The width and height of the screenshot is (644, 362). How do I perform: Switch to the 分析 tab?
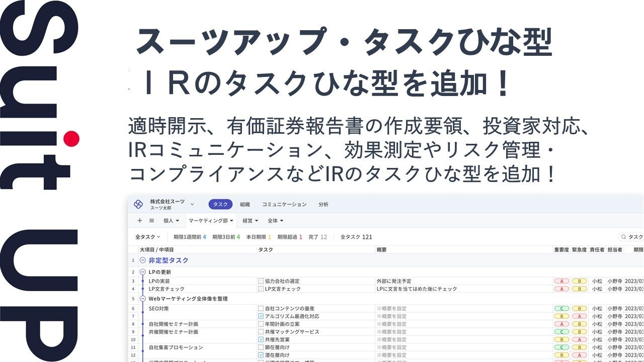pos(324,204)
